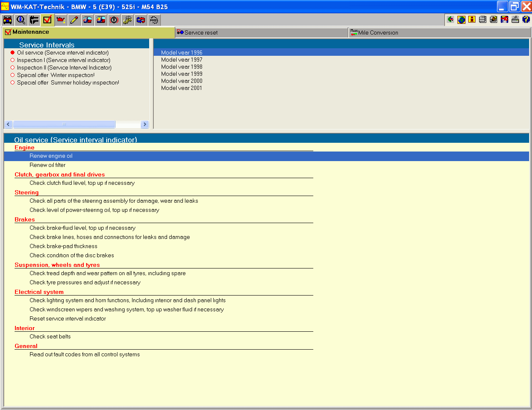532x410 pixels.
Task: Click the red 'Engine' section heading
Action: [25, 148]
